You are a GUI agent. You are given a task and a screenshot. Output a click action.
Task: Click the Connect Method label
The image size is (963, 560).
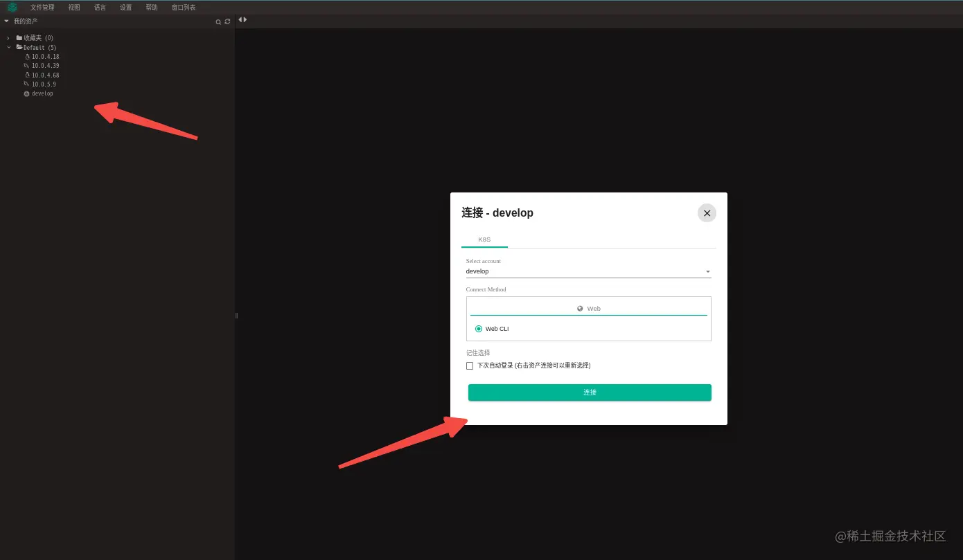pos(486,289)
